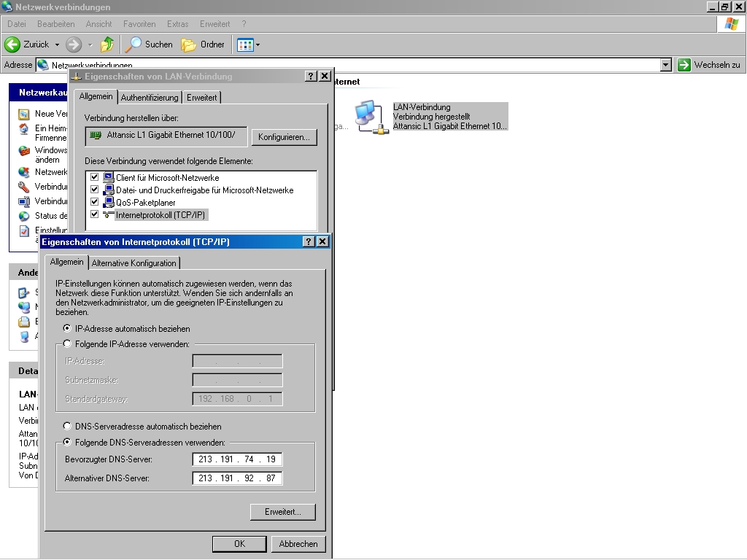
Task: Uncheck Datei- und Druckerfreigabe checkbox
Action: (x=94, y=190)
